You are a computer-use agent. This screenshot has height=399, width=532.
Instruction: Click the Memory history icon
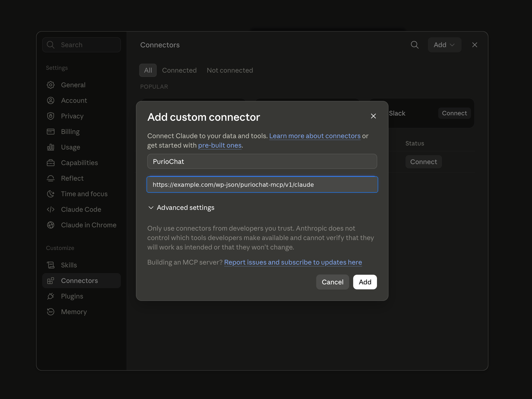tap(50, 312)
